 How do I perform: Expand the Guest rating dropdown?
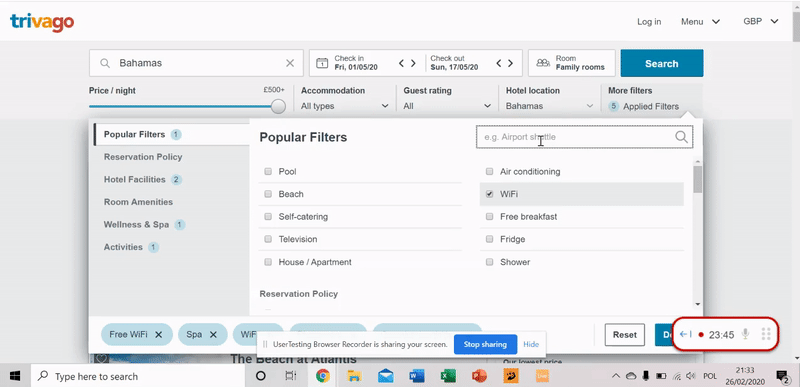tap(447, 106)
